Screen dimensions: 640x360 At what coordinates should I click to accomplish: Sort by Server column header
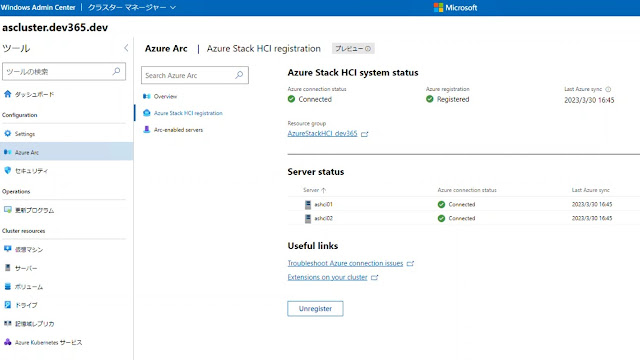[x=314, y=190]
